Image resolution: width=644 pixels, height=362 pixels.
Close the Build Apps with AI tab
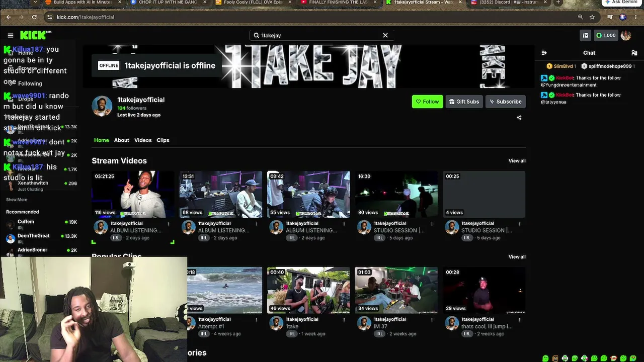coord(120,3)
